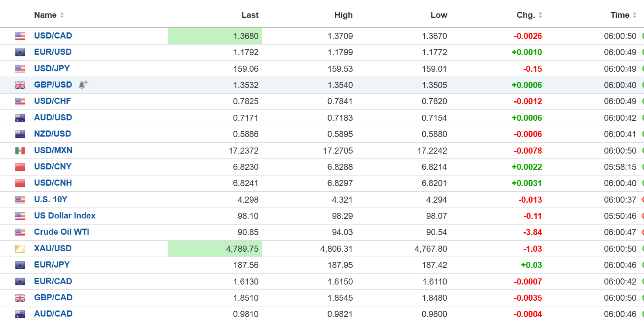The image size is (644, 321).
Task: Click the China flag icon beside USD/CNY
Action: (20, 167)
